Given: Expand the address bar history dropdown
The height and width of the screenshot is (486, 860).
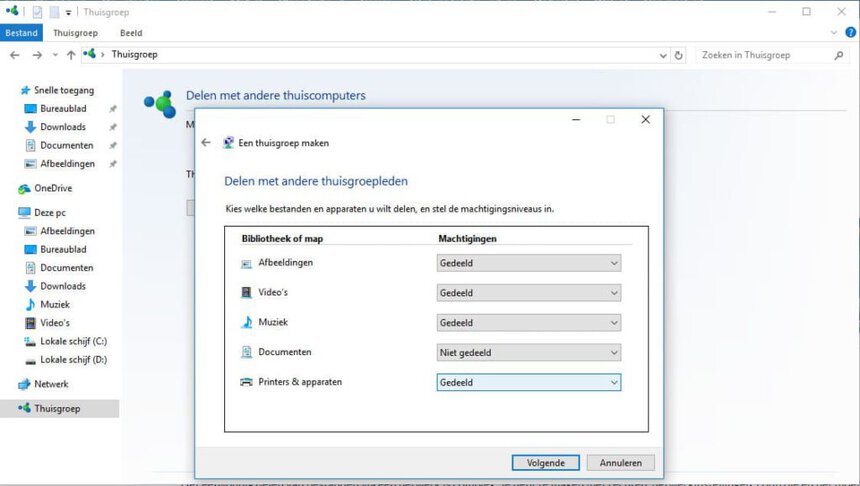Looking at the screenshot, I should pyautogui.click(x=663, y=55).
